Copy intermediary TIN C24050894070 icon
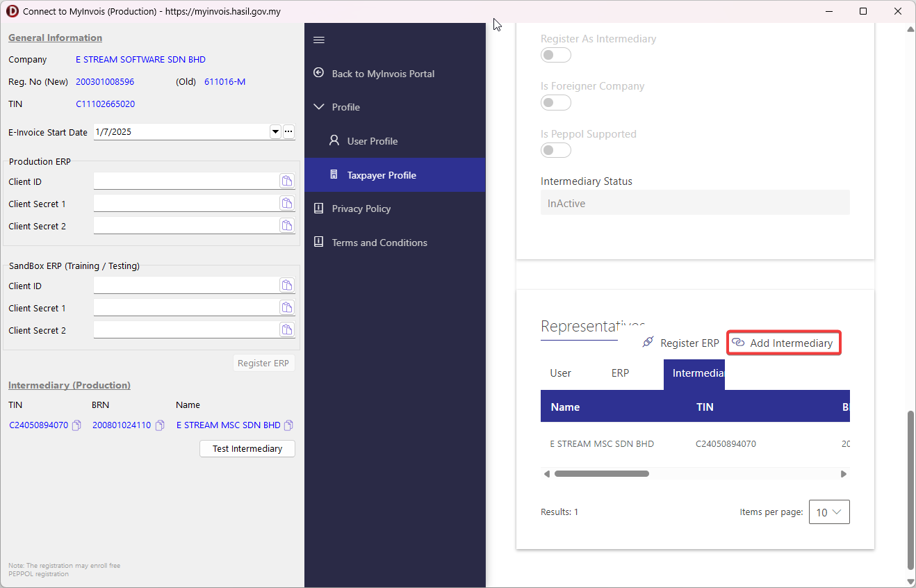Image resolution: width=916 pixels, height=588 pixels. [76, 425]
